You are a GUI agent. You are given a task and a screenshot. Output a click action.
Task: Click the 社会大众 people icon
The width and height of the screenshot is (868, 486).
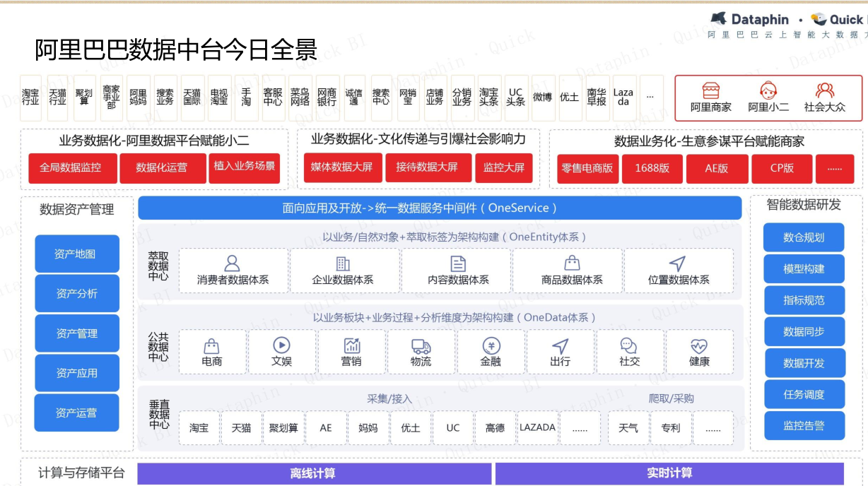click(825, 90)
